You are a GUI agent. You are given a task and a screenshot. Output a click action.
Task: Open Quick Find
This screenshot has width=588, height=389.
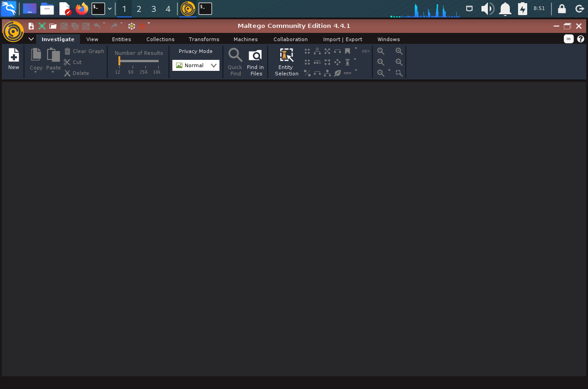(x=235, y=62)
